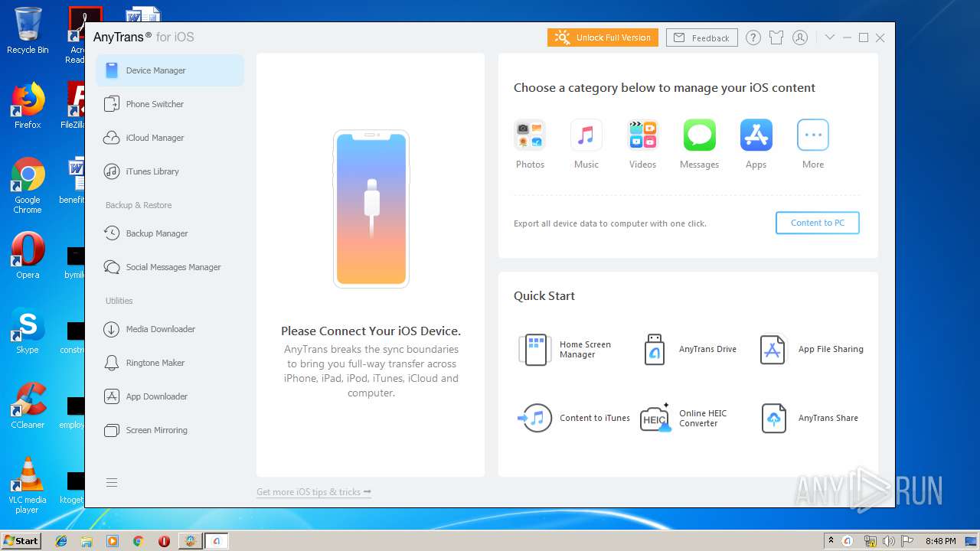Select Device Manager in sidebar
980x551 pixels.
170,70
